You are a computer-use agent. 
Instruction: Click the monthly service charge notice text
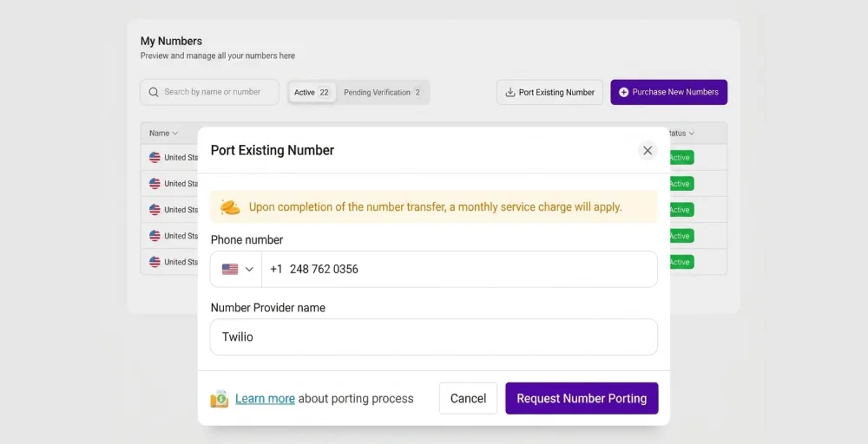(x=435, y=207)
